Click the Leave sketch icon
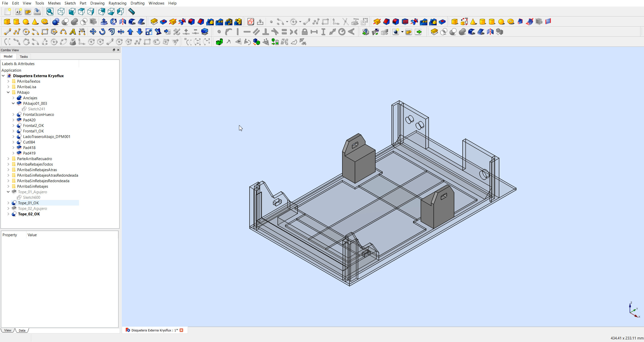This screenshot has width=644, height=342. (260, 22)
